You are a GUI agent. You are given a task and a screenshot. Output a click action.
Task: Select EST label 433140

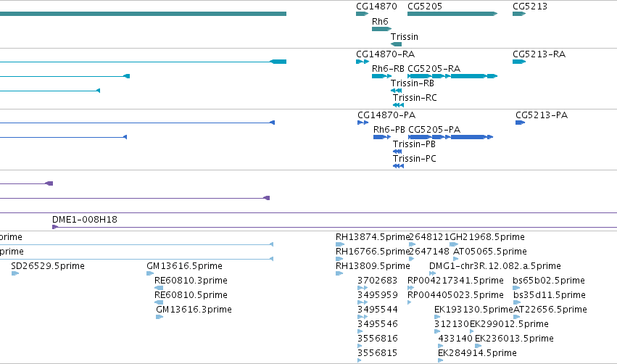click(455, 339)
